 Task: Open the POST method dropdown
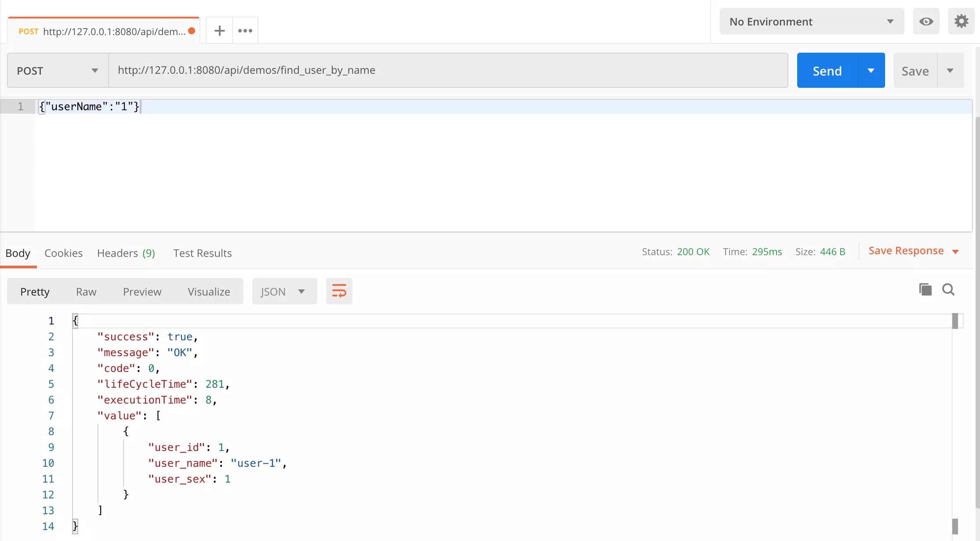point(58,71)
